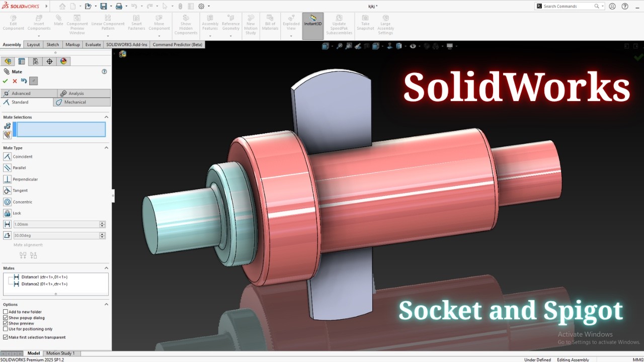Collapse the Mate Type section
The width and height of the screenshot is (644, 362).
tap(106, 148)
